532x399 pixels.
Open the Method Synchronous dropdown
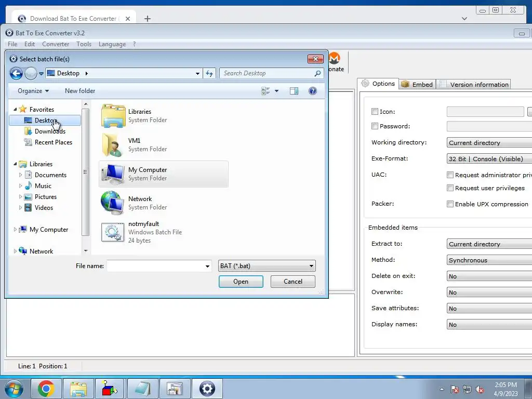tap(489, 260)
